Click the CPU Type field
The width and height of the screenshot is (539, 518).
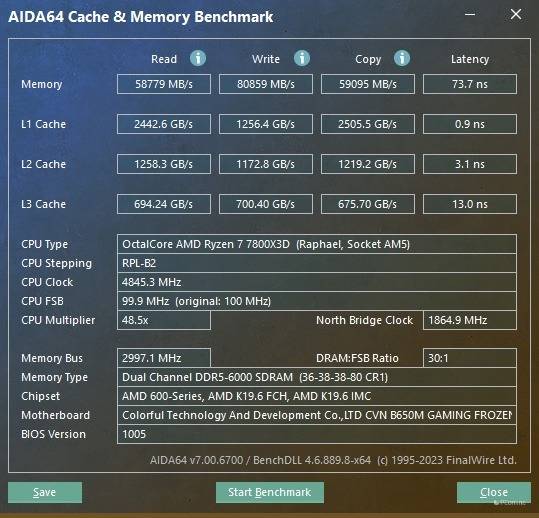point(317,244)
